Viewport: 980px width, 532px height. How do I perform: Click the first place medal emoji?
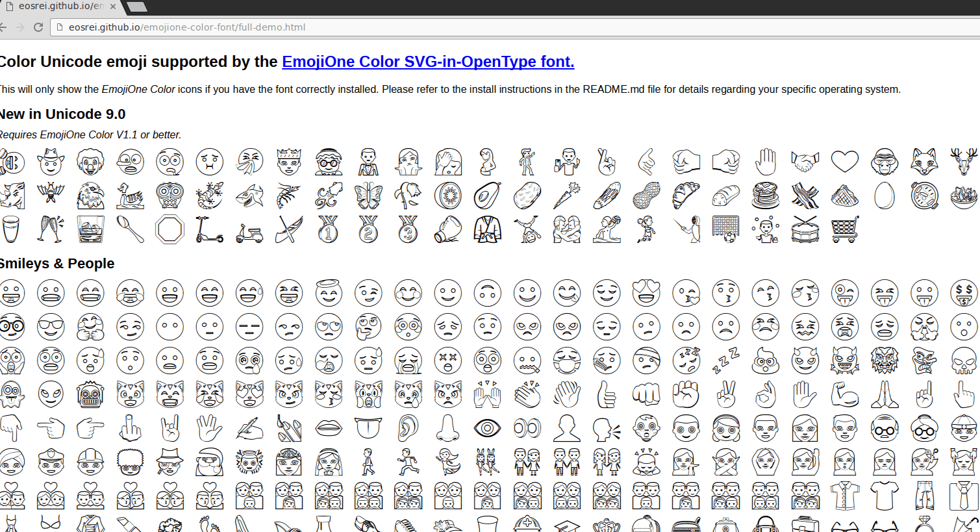coord(328,229)
